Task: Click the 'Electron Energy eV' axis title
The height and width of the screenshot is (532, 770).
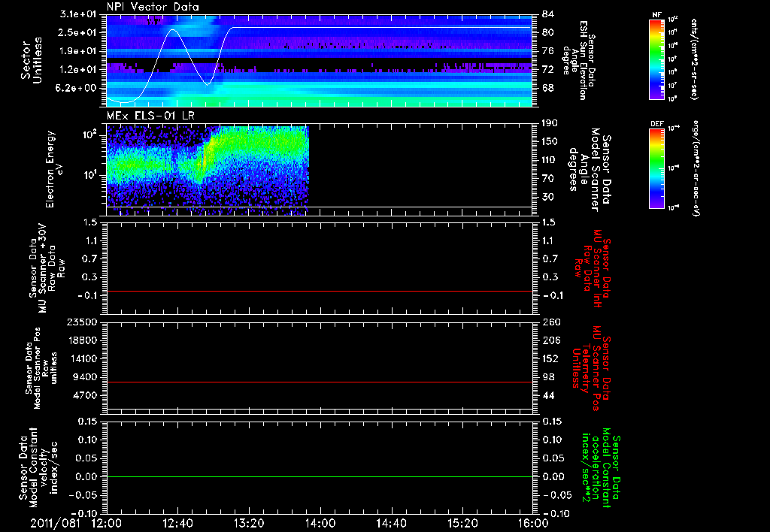Action: (x=54, y=169)
